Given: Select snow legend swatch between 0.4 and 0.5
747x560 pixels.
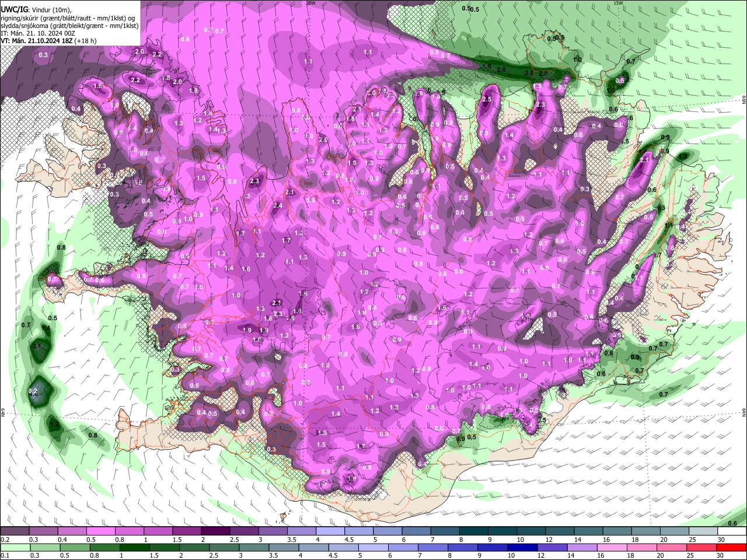Looking at the screenshot, I should pos(72,531).
